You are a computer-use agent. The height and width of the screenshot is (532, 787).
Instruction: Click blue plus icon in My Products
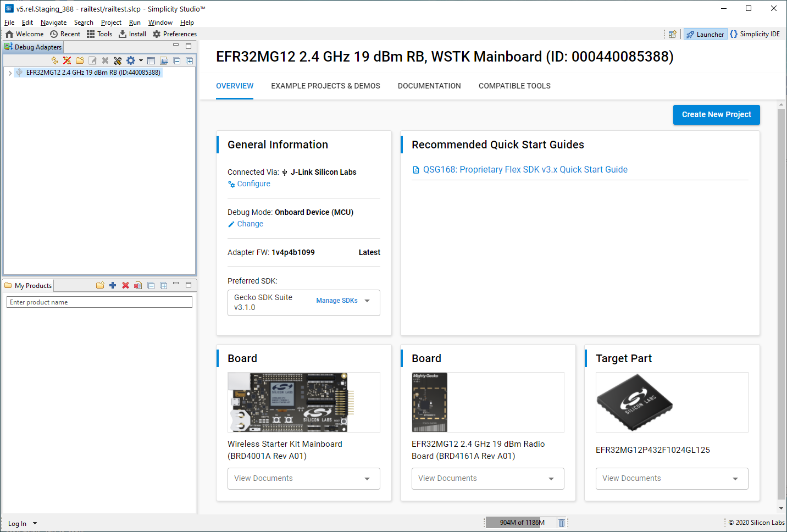coord(113,285)
